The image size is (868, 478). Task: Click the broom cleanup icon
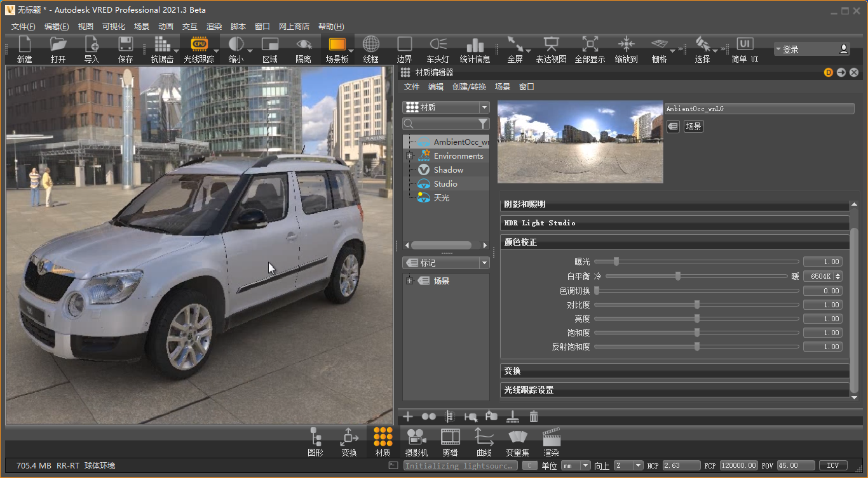tap(512, 416)
